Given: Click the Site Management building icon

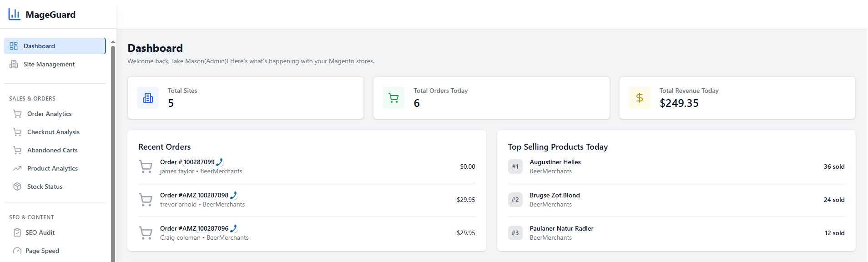Looking at the screenshot, I should click(x=14, y=64).
